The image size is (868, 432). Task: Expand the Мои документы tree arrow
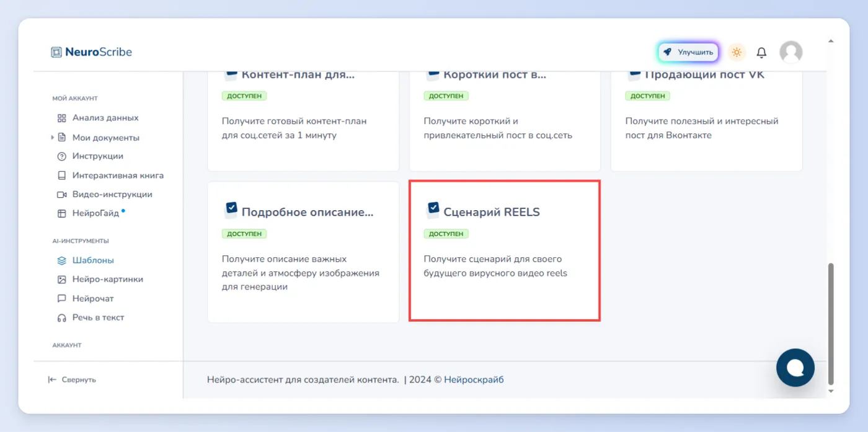click(x=53, y=138)
